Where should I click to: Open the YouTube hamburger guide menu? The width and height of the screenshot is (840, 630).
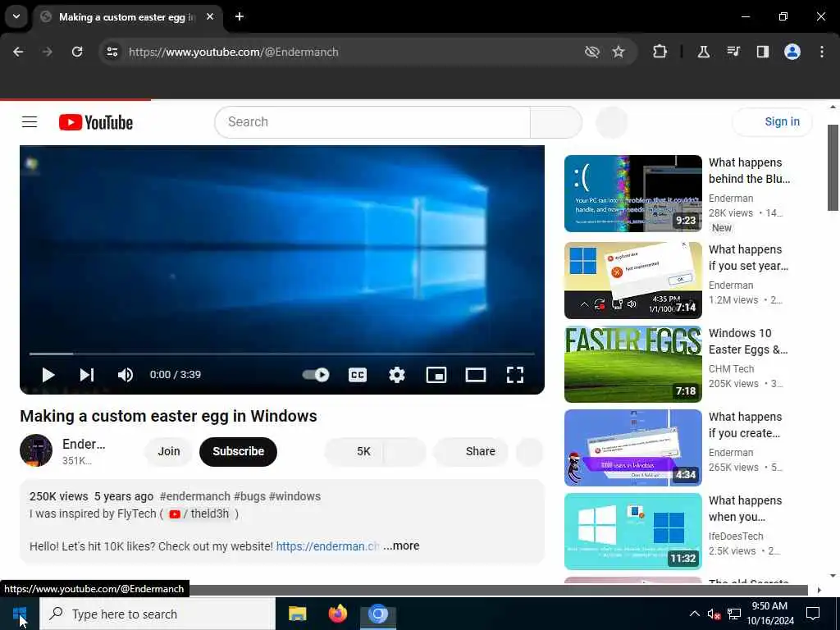[30, 122]
